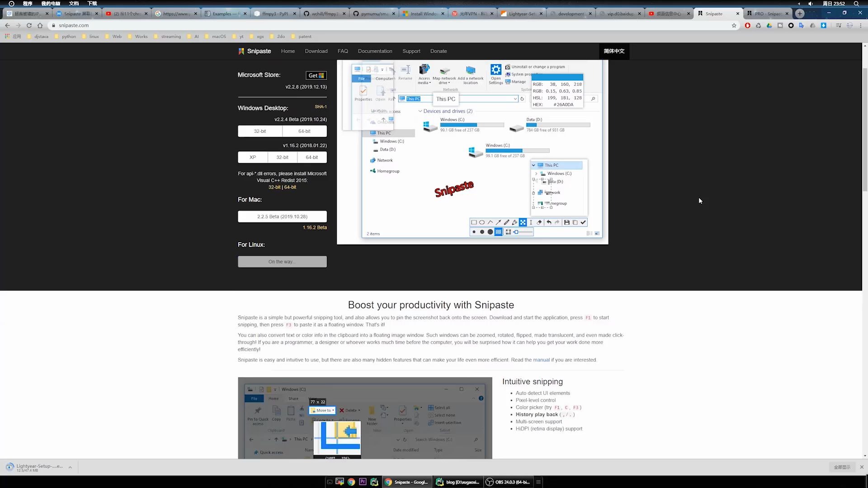Follow the manual link
Image resolution: width=868 pixels, height=488 pixels.
(541, 360)
